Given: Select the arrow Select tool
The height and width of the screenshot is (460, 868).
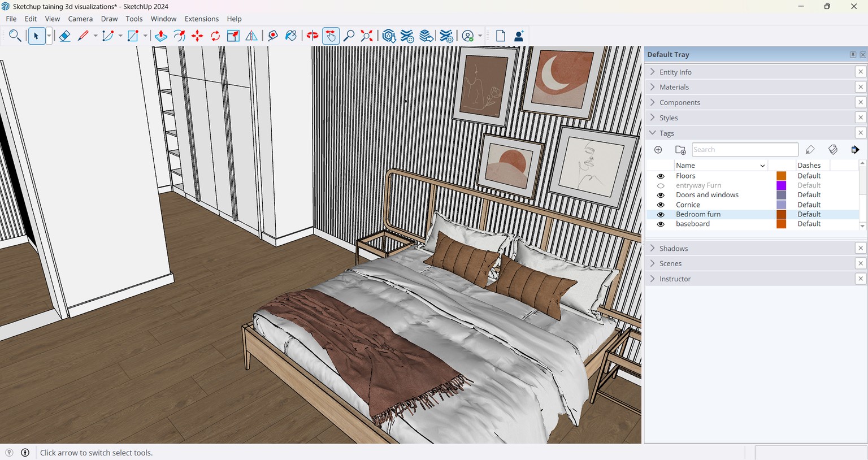Looking at the screenshot, I should click(36, 36).
